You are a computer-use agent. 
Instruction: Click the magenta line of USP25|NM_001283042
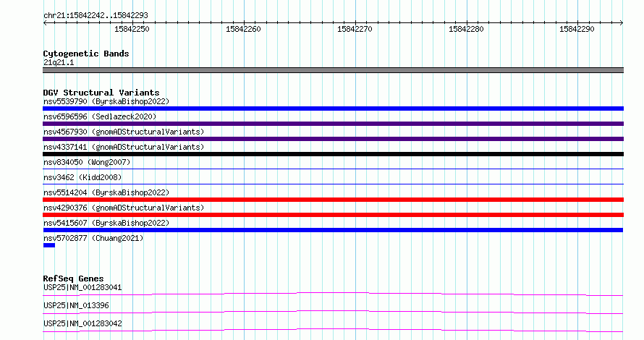pyautogui.click(x=333, y=330)
